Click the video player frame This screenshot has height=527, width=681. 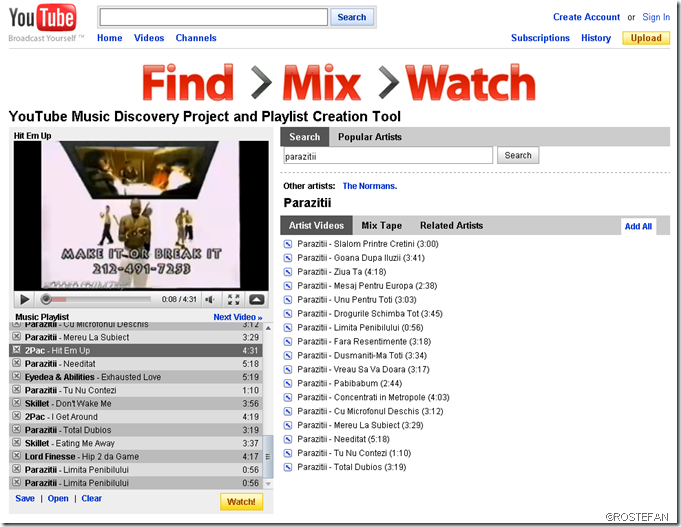141,215
